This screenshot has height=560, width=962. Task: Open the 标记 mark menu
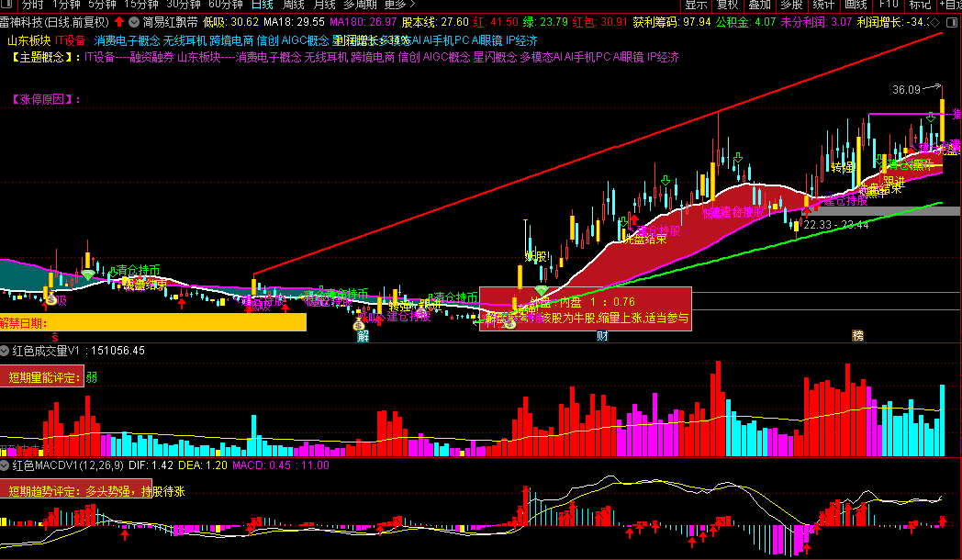coord(920,5)
